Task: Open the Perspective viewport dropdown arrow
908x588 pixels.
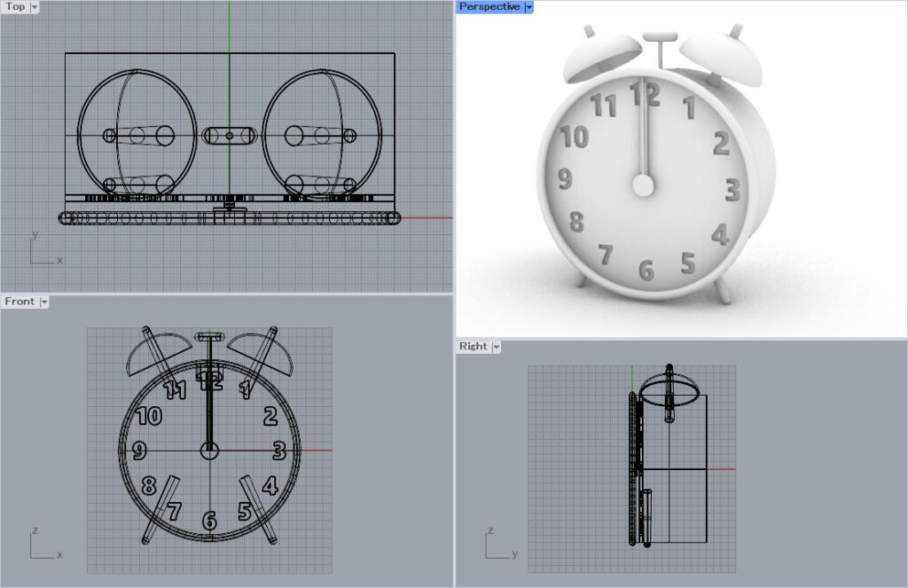Action: [x=529, y=7]
